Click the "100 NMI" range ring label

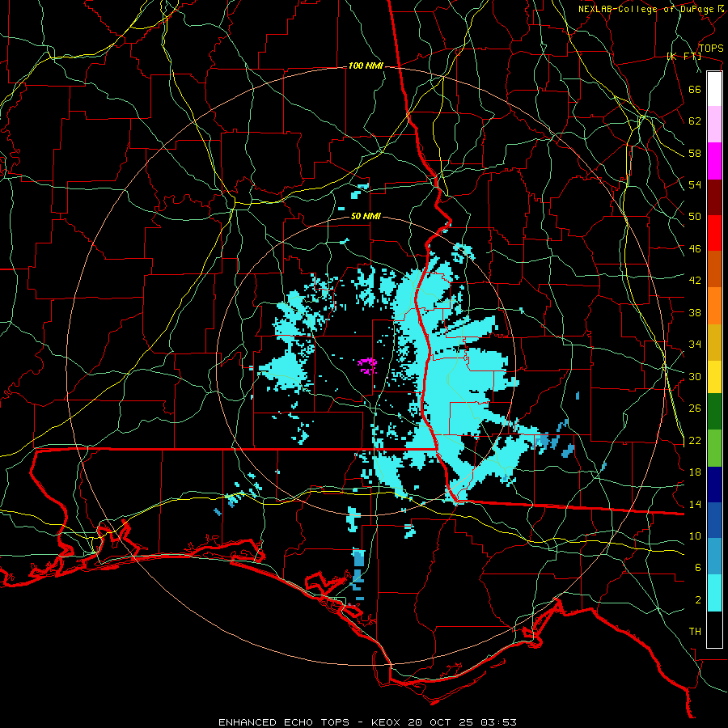click(x=366, y=66)
